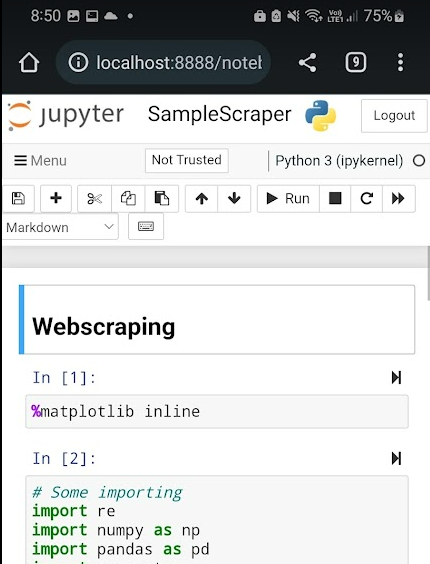This screenshot has height=564, width=430.
Task: Move selected cell down arrow
Action: 234,199
